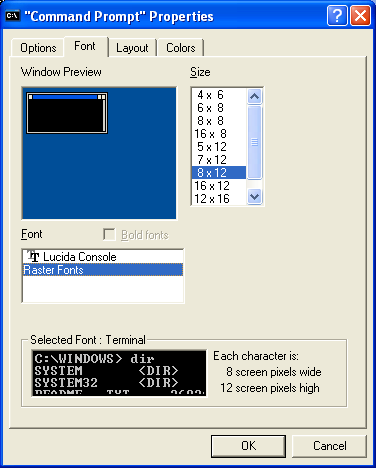Open the Layout tab
The width and height of the screenshot is (376, 468).
pos(132,48)
